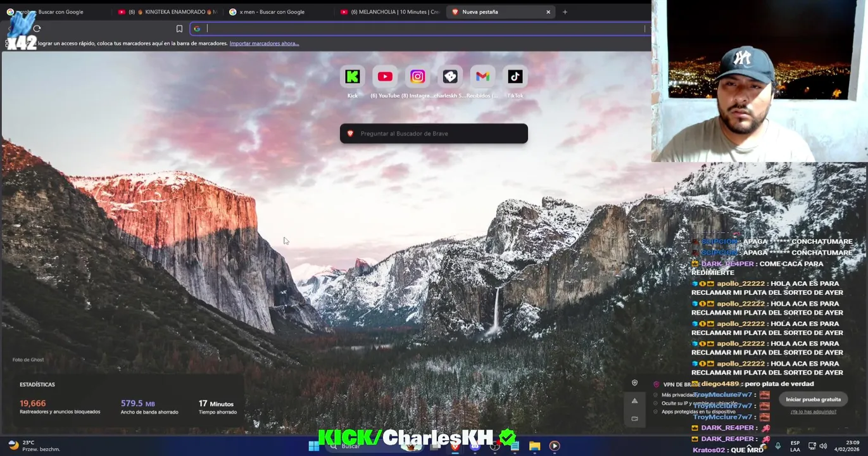This screenshot has width=868, height=456.
Task: Click the network tray icon
Action: [x=812, y=446]
